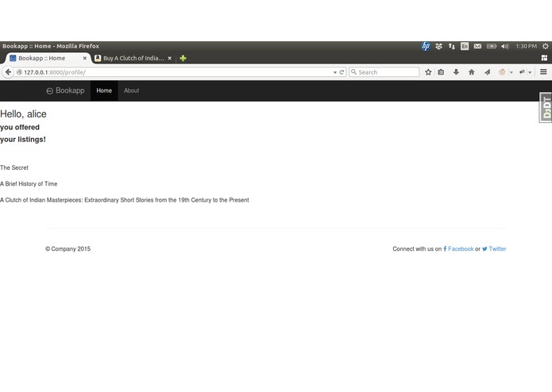
Task: Bookmark this page with the star icon
Action: tap(428, 72)
